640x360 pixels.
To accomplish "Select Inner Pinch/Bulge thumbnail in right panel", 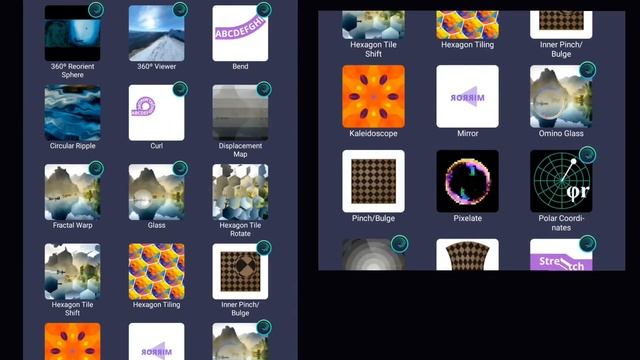I will (561, 25).
